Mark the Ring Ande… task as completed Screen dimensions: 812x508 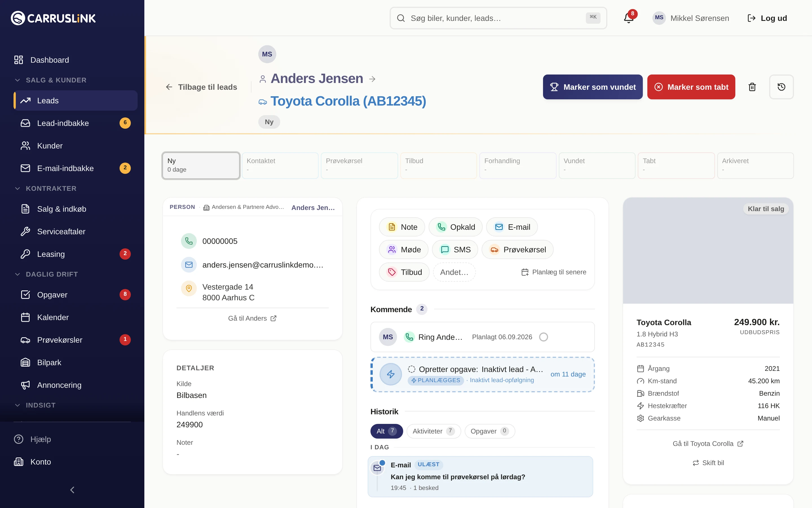(544, 337)
